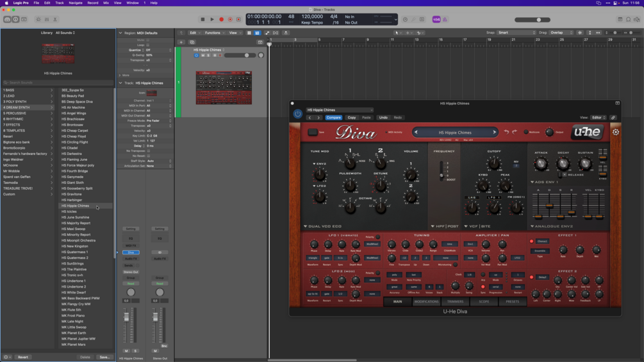Start playback with the Play button
644x362 pixels.
point(212,19)
